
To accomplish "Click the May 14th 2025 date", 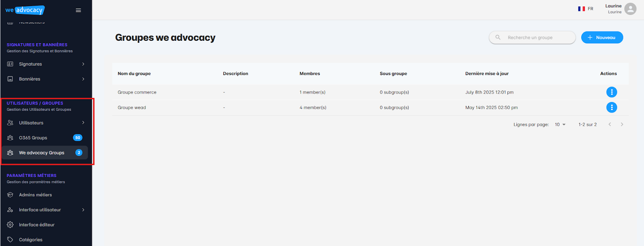I will pyautogui.click(x=491, y=108).
